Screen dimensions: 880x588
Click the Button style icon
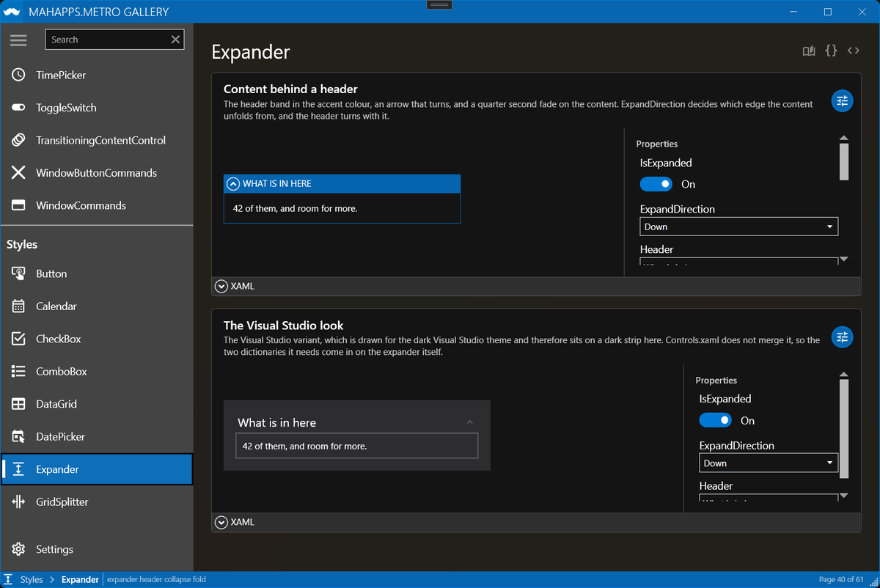tap(18, 273)
